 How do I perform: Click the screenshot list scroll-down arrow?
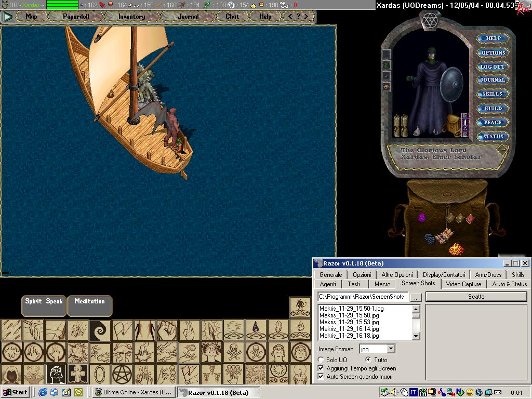[416, 336]
